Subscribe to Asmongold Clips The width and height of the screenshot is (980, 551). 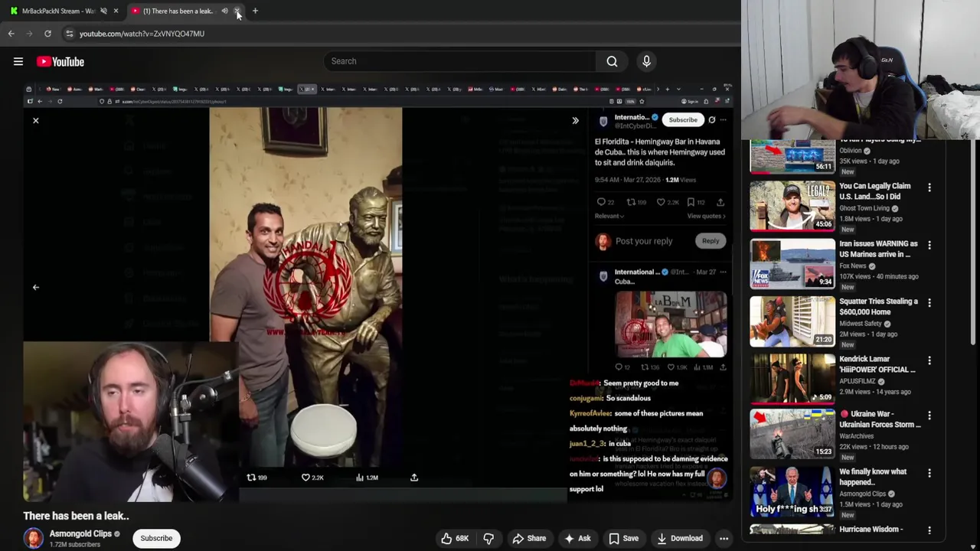tap(156, 538)
